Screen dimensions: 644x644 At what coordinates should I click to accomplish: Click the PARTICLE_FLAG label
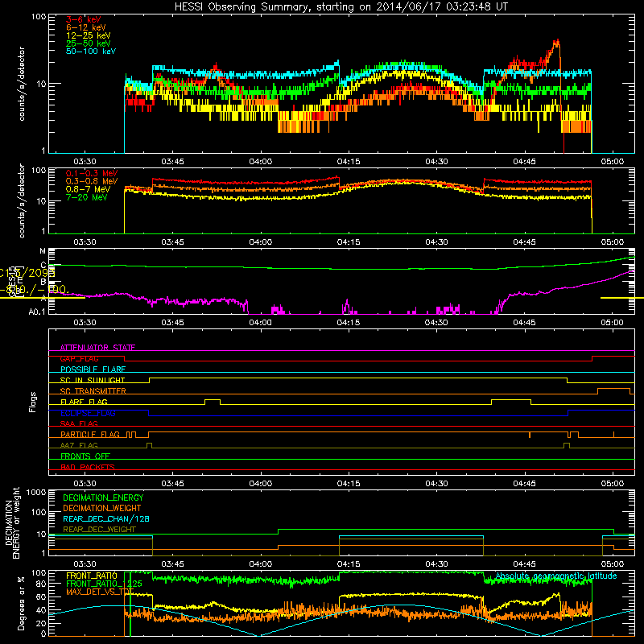[90, 434]
